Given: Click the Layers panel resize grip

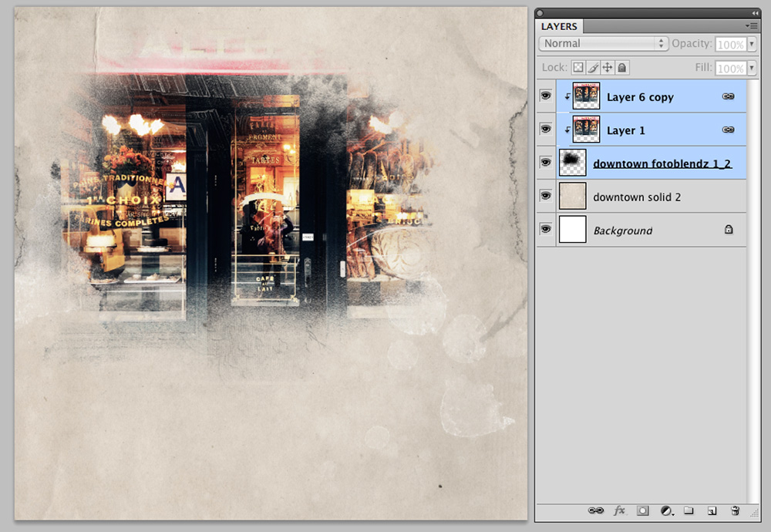Looking at the screenshot, I should coord(756,513).
